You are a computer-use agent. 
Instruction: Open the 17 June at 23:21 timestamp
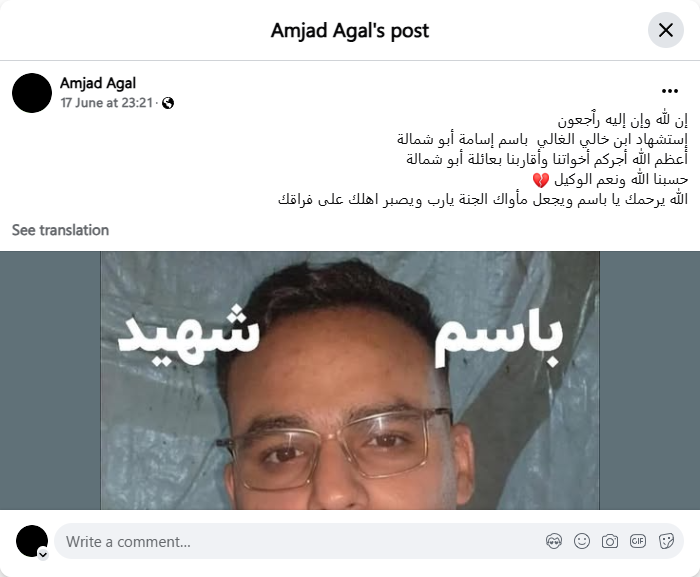pos(107,103)
